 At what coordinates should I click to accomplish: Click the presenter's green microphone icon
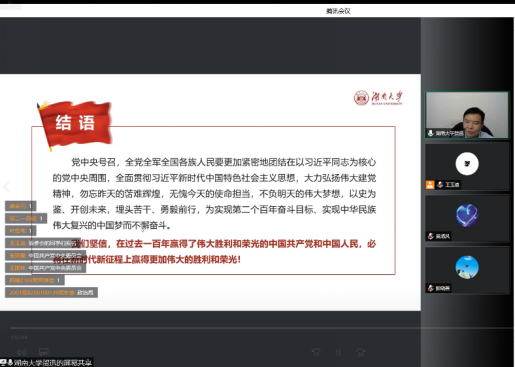431,133
